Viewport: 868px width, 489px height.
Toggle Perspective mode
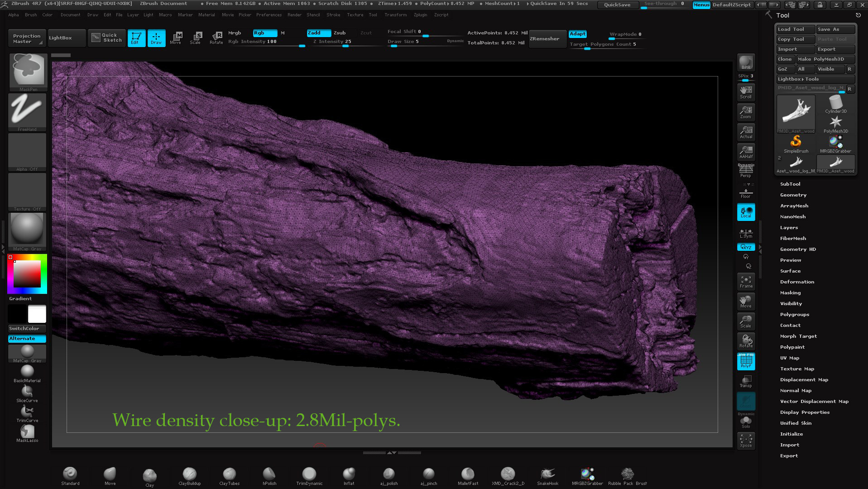point(746,171)
